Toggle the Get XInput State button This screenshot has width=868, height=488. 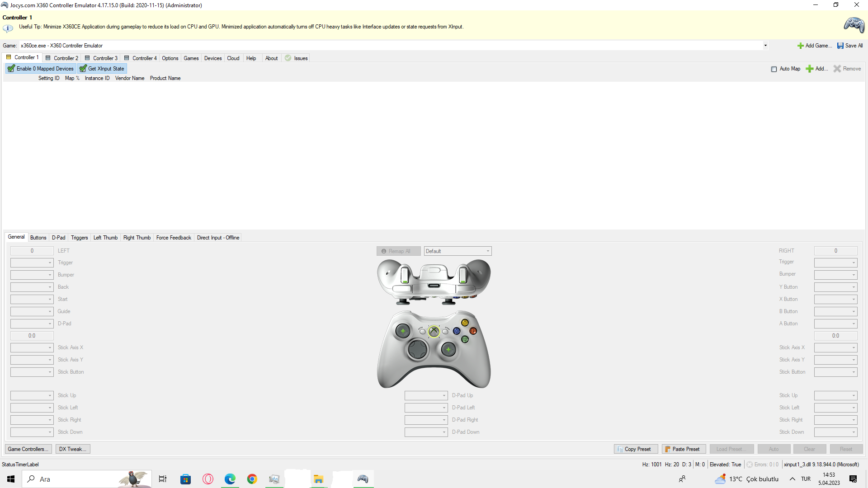[102, 69]
